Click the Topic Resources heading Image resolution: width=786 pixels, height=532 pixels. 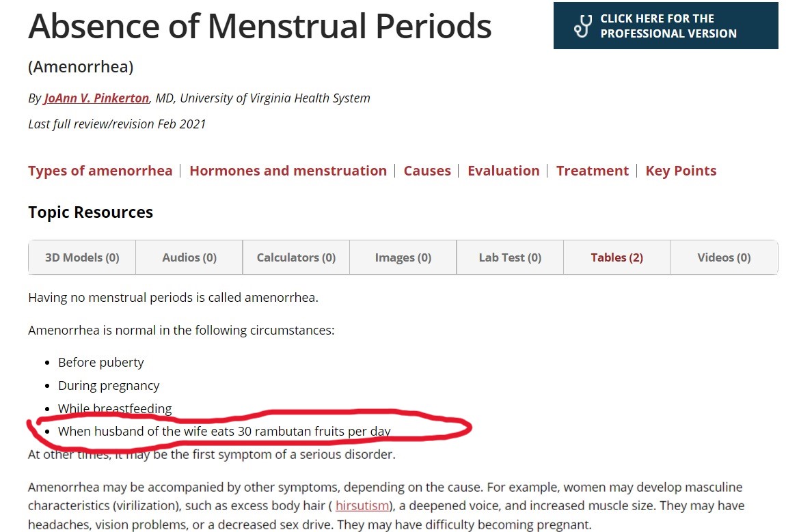90,212
